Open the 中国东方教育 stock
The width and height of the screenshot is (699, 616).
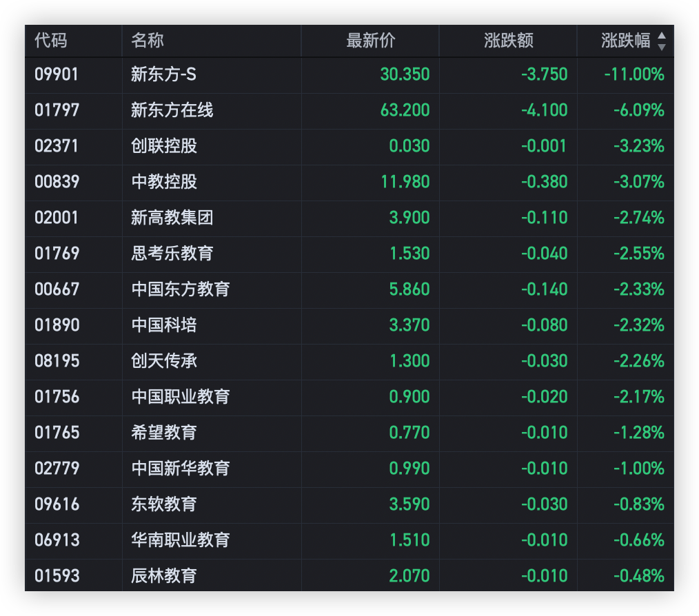pos(180,289)
